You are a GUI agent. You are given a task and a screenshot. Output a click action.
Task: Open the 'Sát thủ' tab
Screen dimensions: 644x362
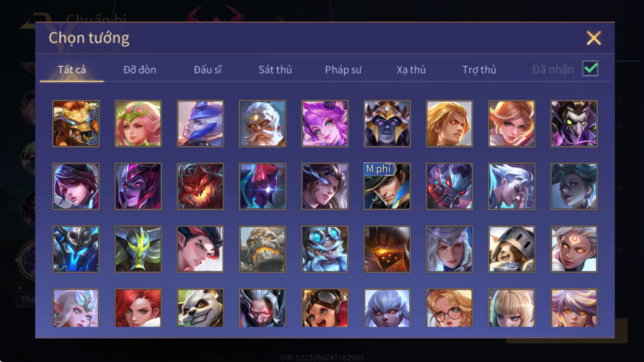click(275, 70)
